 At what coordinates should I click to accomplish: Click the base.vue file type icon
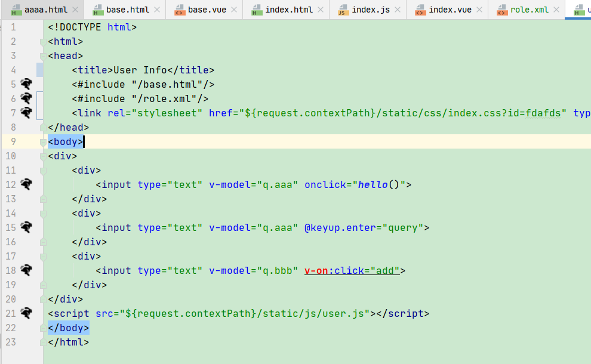(x=180, y=10)
